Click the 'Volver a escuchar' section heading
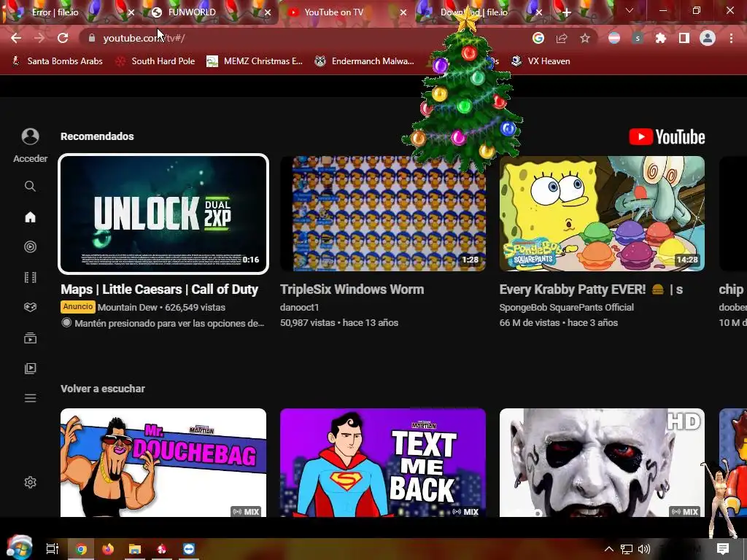The height and width of the screenshot is (560, 747). [103, 389]
